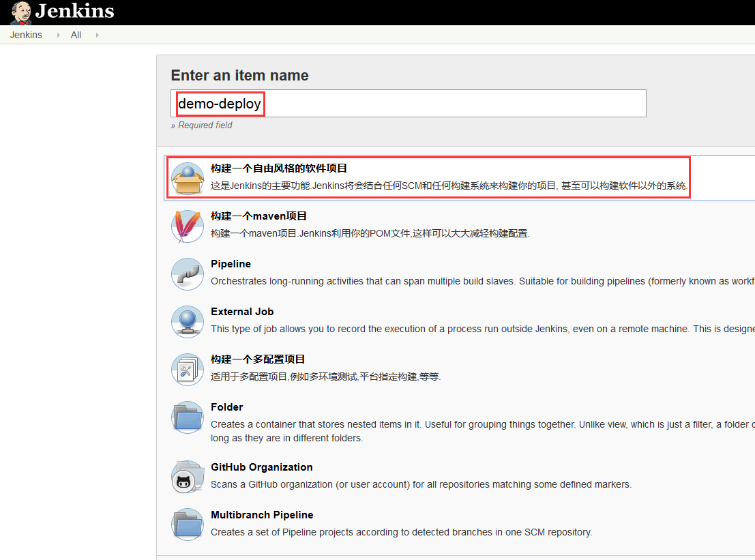Expand the Jenkins breadcrumb arrow
755x560 pixels.
[x=58, y=35]
